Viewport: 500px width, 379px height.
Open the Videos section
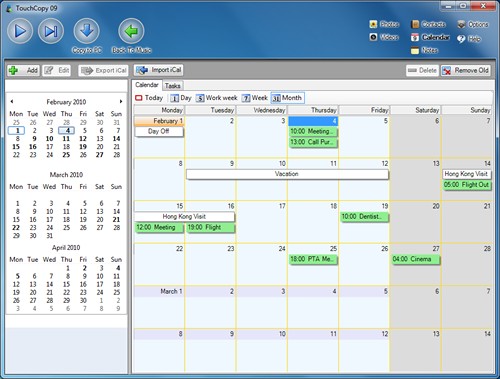point(384,37)
